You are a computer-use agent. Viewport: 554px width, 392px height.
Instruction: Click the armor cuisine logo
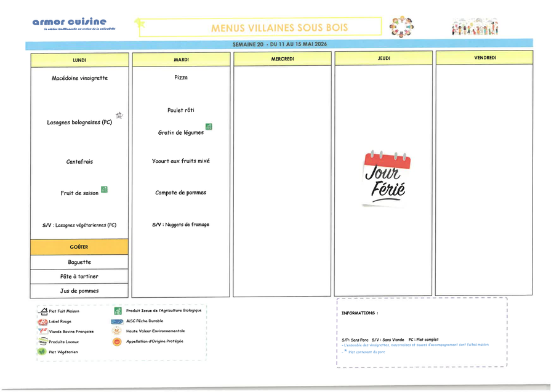(69, 23)
